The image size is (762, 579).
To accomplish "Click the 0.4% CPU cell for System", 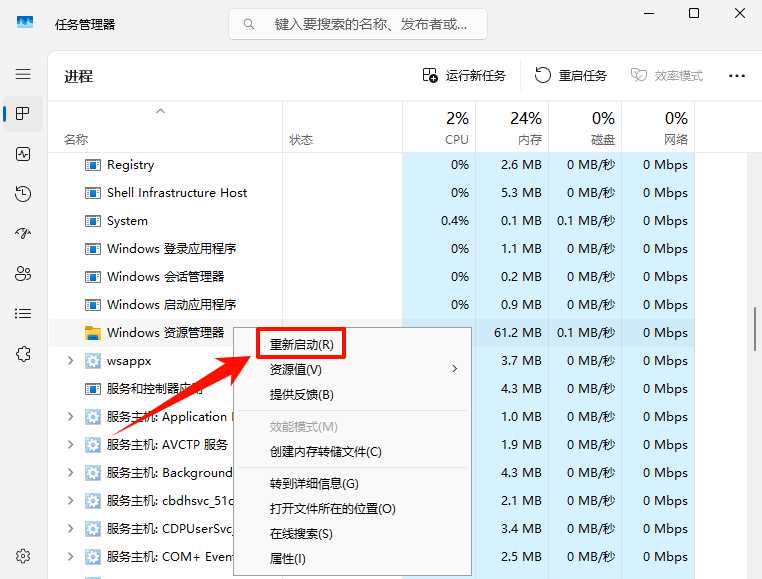I will [x=439, y=221].
